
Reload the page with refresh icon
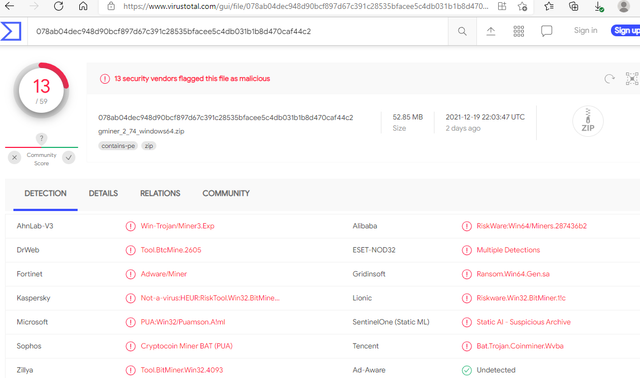coord(59,6)
